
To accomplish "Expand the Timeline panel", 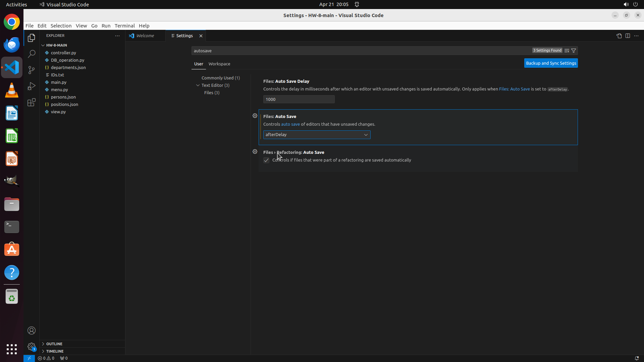I will [55, 351].
